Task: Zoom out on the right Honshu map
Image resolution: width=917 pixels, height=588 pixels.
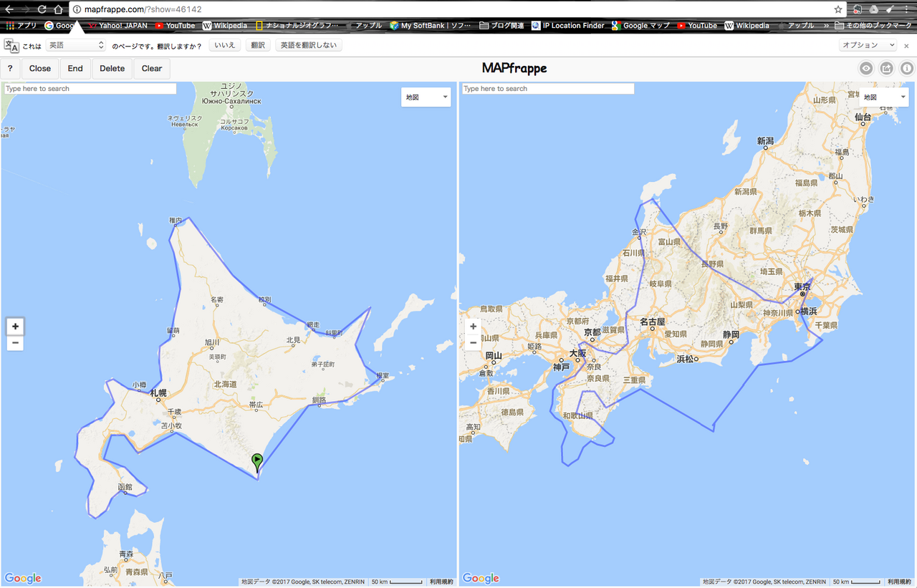Action: click(473, 343)
